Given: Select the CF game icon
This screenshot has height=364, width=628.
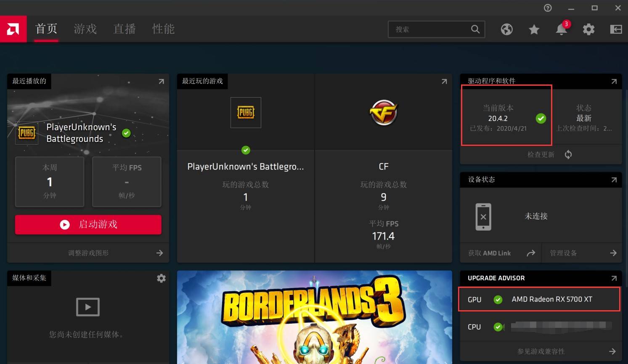Looking at the screenshot, I should [x=383, y=113].
